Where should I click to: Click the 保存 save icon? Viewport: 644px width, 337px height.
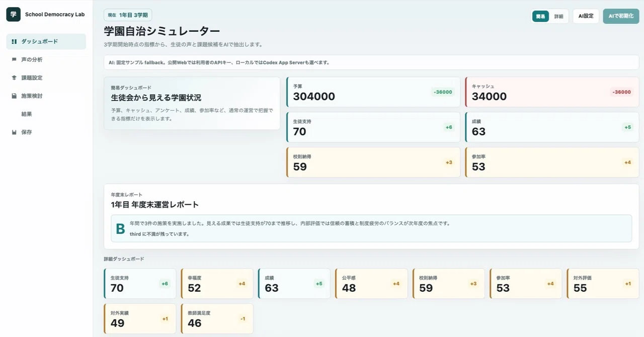(14, 132)
